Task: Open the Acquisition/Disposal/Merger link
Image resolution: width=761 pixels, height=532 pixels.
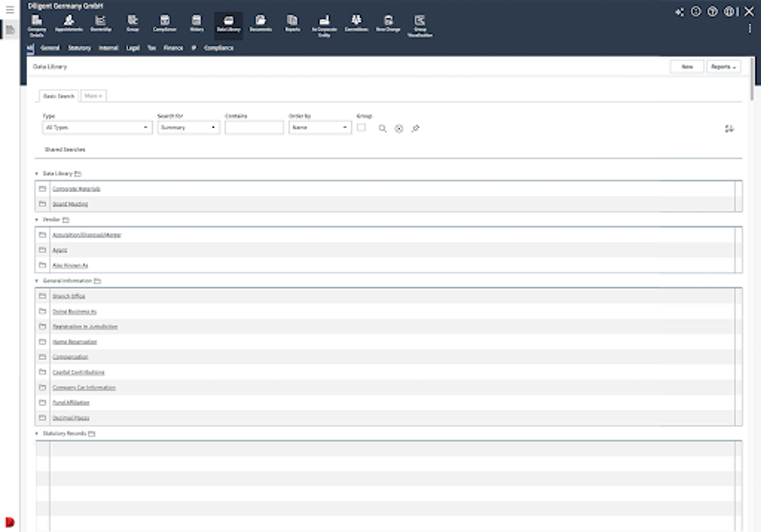Action: 87,235
